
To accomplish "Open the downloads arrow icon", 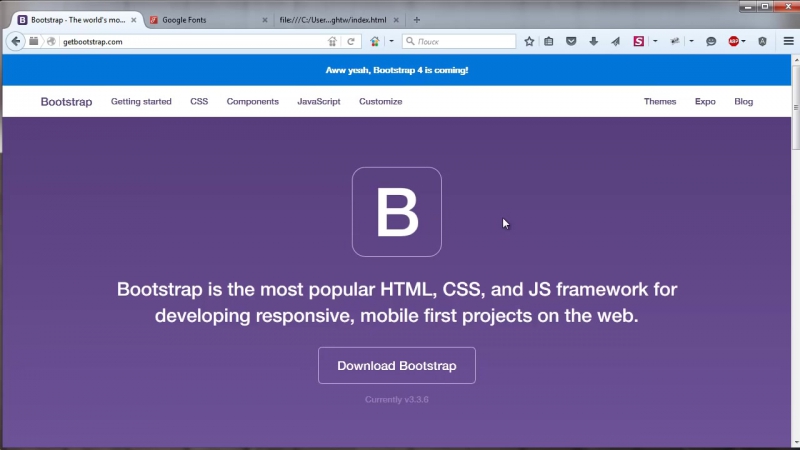I will [593, 41].
